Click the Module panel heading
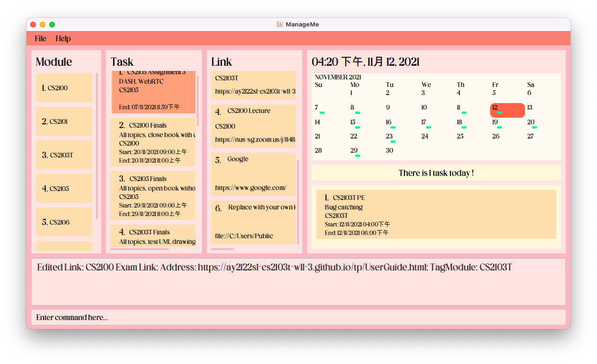The width and height of the screenshot is (597, 364). [x=54, y=62]
